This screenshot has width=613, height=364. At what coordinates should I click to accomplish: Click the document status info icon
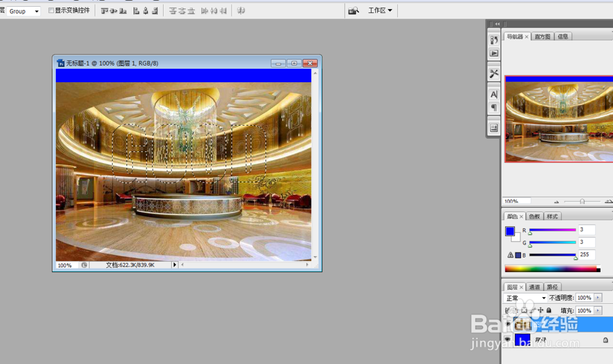(x=84, y=265)
